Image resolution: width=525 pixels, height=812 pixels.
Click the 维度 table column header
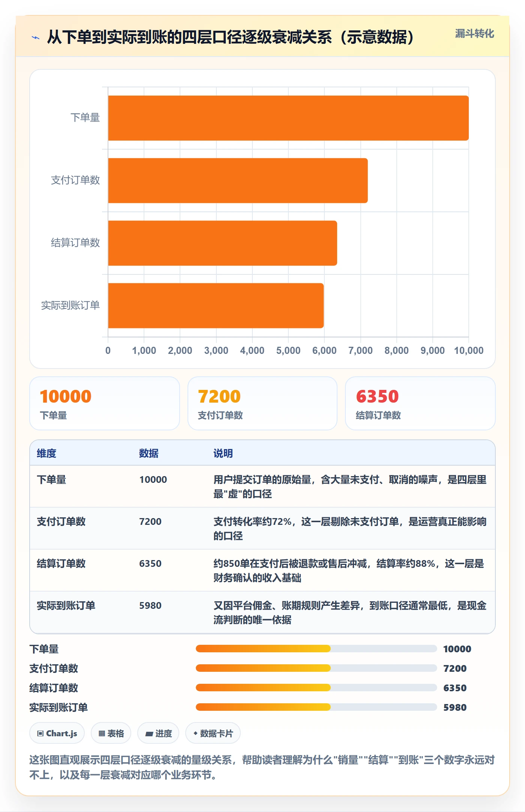pyautogui.click(x=46, y=453)
